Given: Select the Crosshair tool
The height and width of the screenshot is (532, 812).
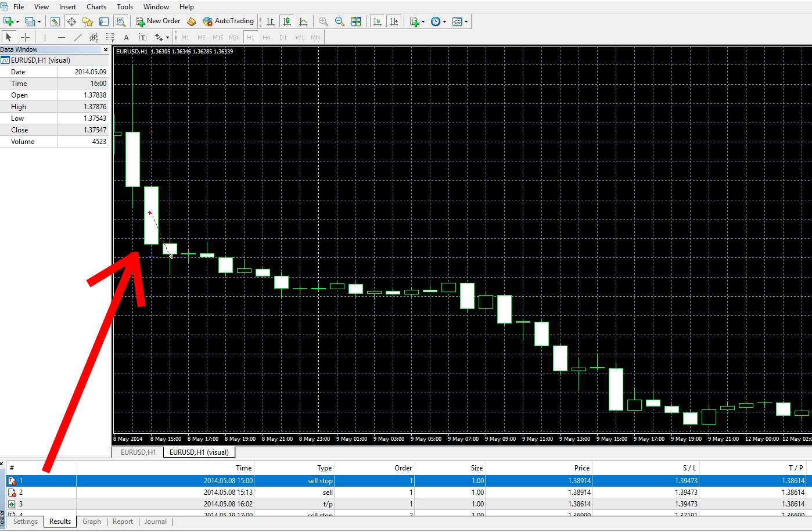Looking at the screenshot, I should (x=25, y=37).
